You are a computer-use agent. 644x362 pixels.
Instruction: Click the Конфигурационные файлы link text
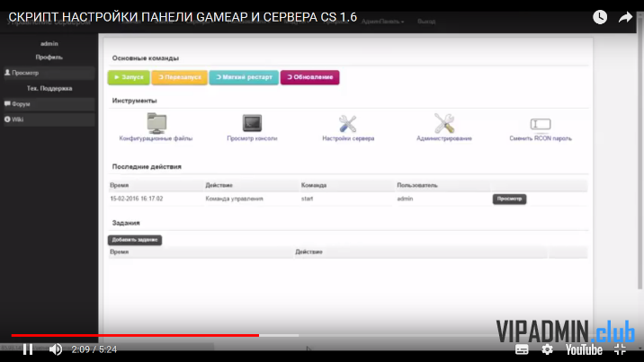[x=156, y=138]
